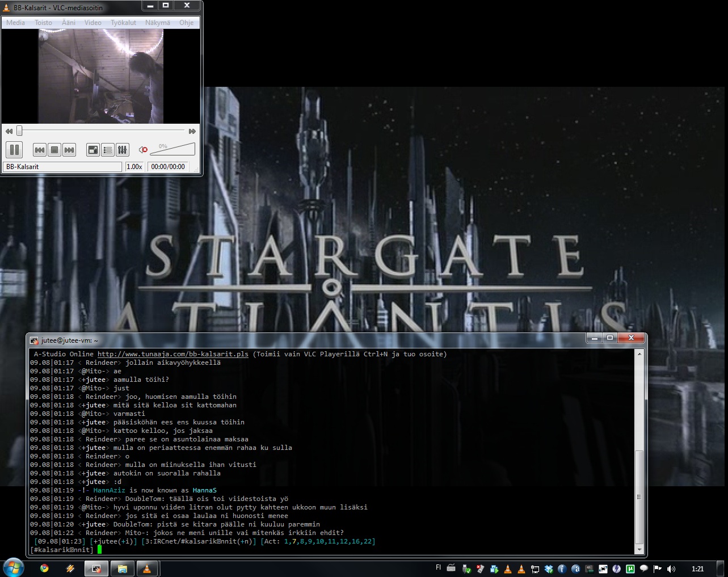This screenshot has height=577, width=728.
Task: Click the previous track button in VLC
Action: click(x=40, y=150)
